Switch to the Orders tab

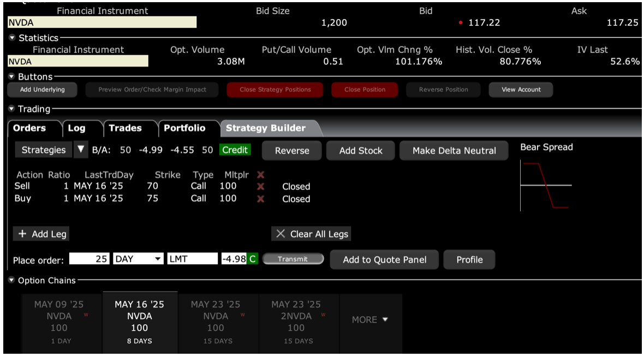coord(29,128)
